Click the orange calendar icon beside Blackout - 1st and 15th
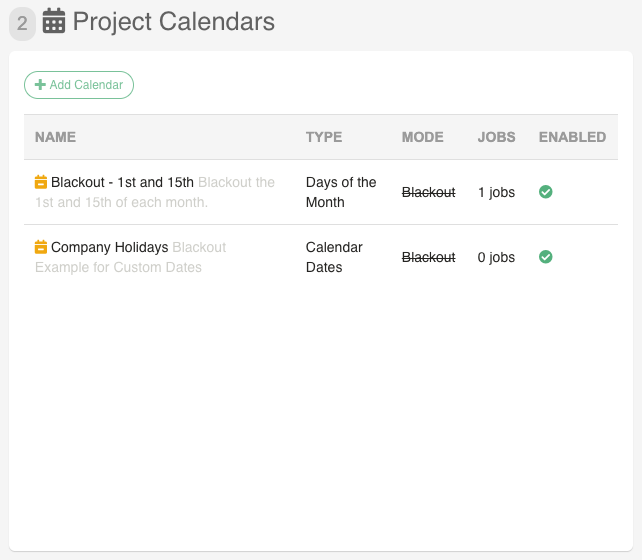The height and width of the screenshot is (560, 642). (x=41, y=182)
